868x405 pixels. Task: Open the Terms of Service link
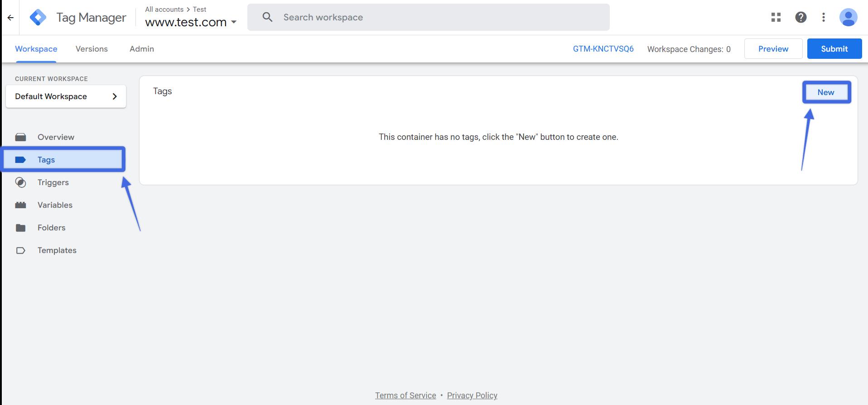tap(405, 395)
